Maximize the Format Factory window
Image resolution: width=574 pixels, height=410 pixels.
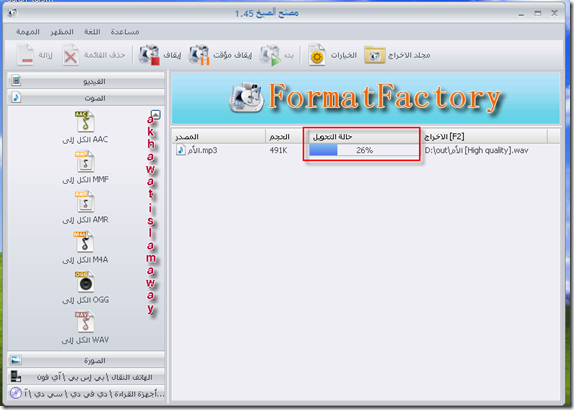[x=537, y=14]
